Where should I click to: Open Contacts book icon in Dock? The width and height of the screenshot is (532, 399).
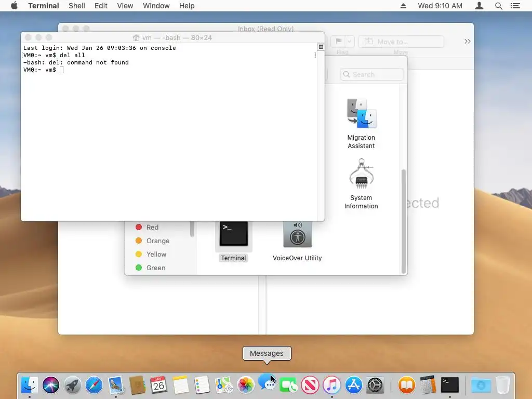click(137, 385)
